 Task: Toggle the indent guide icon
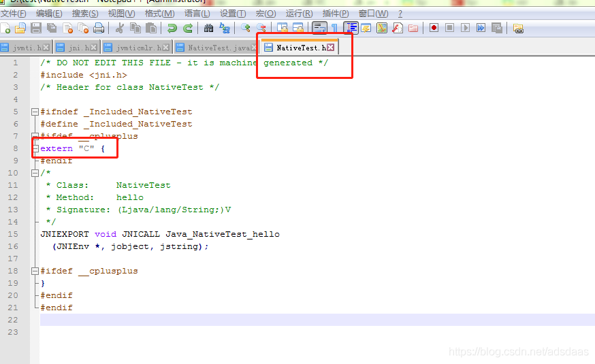(x=351, y=28)
